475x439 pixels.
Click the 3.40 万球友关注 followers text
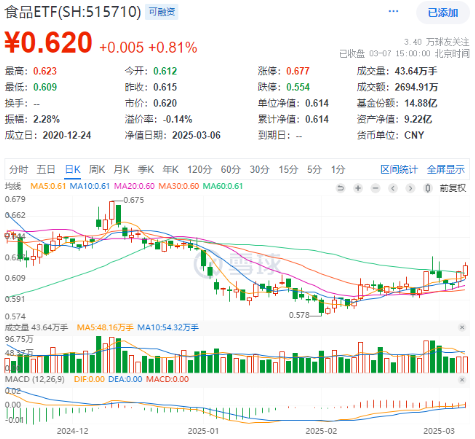437,42
